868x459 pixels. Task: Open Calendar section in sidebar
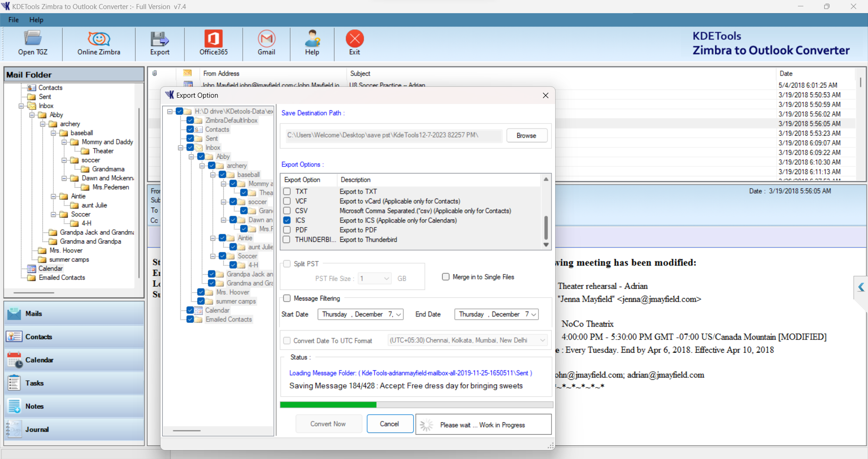coord(74,360)
